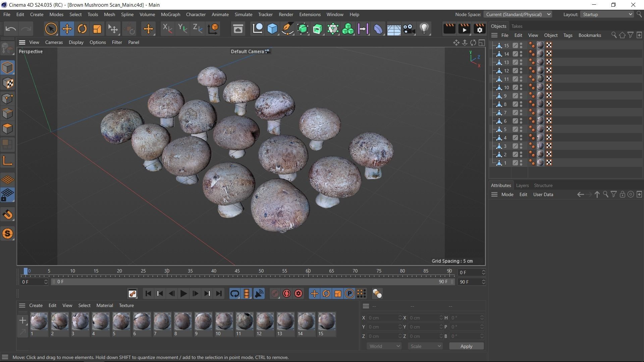Select the Live Selection tool

[x=51, y=29]
